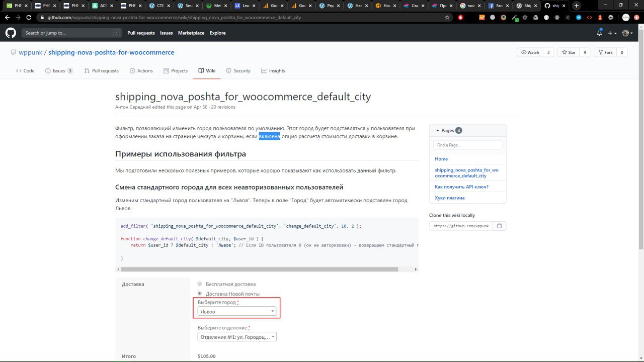Reload the page with the refresh icon
644x362 pixels.
[29, 17]
